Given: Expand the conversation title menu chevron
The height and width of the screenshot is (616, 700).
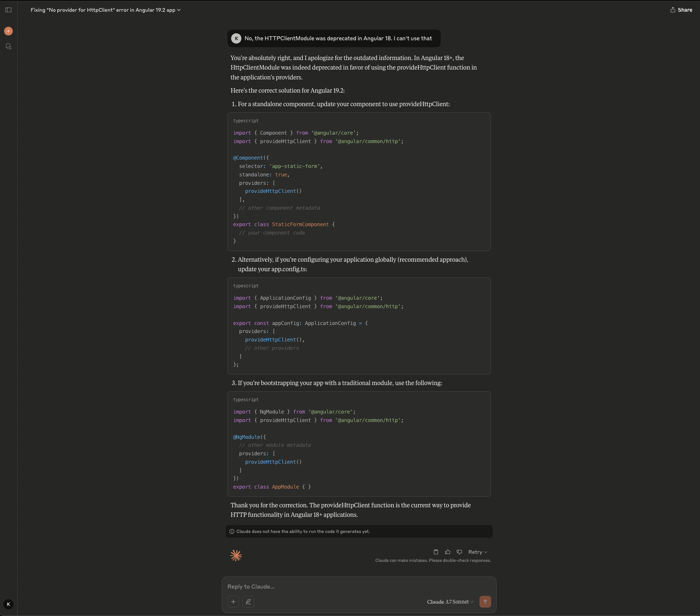Looking at the screenshot, I should coord(178,10).
